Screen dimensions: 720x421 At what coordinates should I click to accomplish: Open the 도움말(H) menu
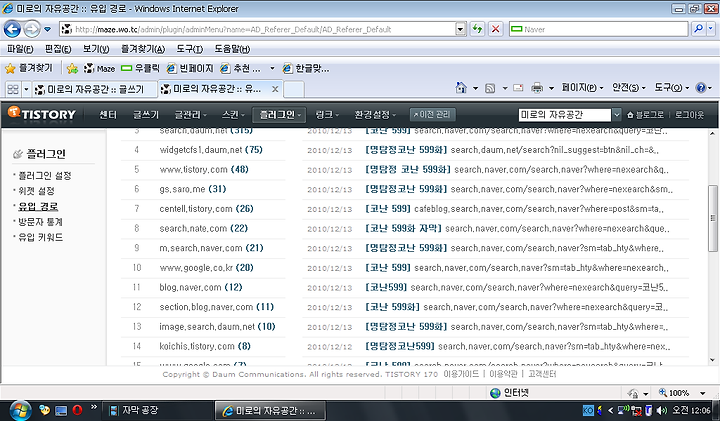tap(232, 49)
